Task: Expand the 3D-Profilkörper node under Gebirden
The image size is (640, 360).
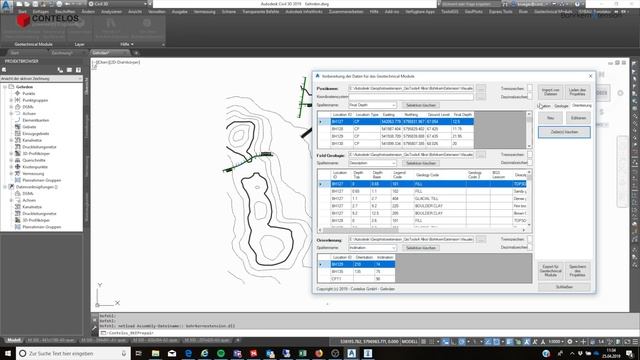Action: pos(11,153)
